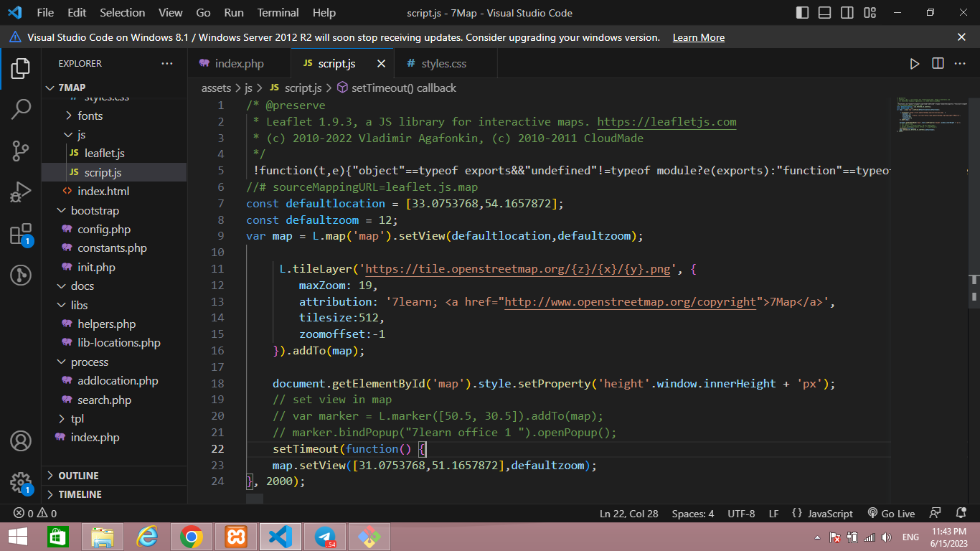Open the Explorer view in activity bar
Image resolution: width=980 pixels, height=551 pixels.
pos(20,69)
